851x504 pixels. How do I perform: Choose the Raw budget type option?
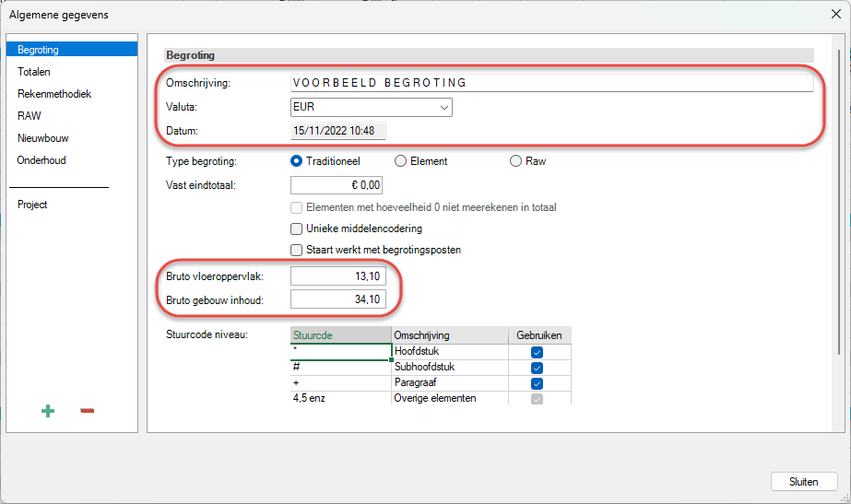pyautogui.click(x=516, y=161)
